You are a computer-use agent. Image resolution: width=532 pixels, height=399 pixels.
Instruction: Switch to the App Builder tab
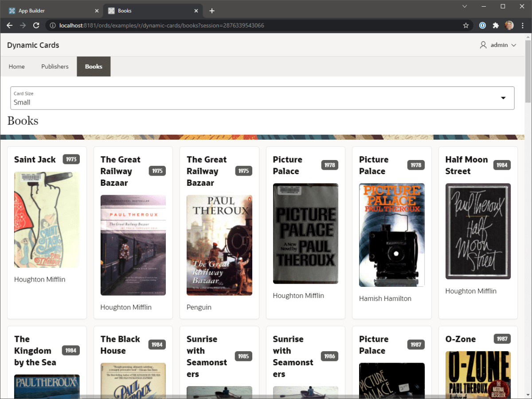(53, 11)
